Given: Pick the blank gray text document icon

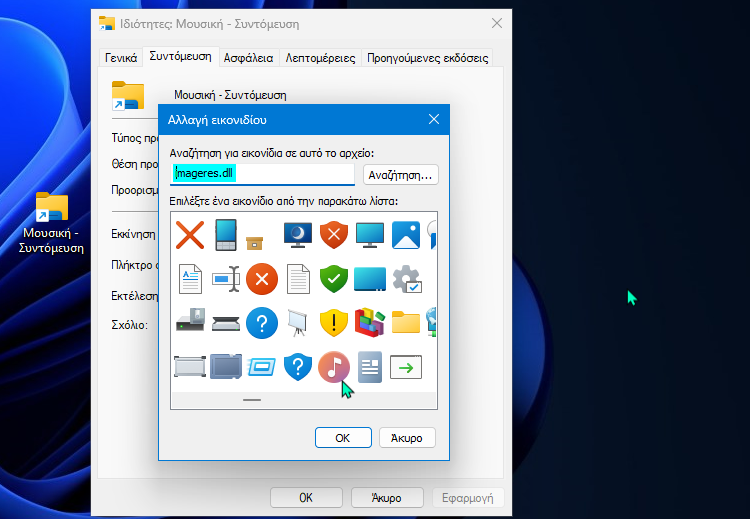Looking at the screenshot, I should click(x=298, y=278).
